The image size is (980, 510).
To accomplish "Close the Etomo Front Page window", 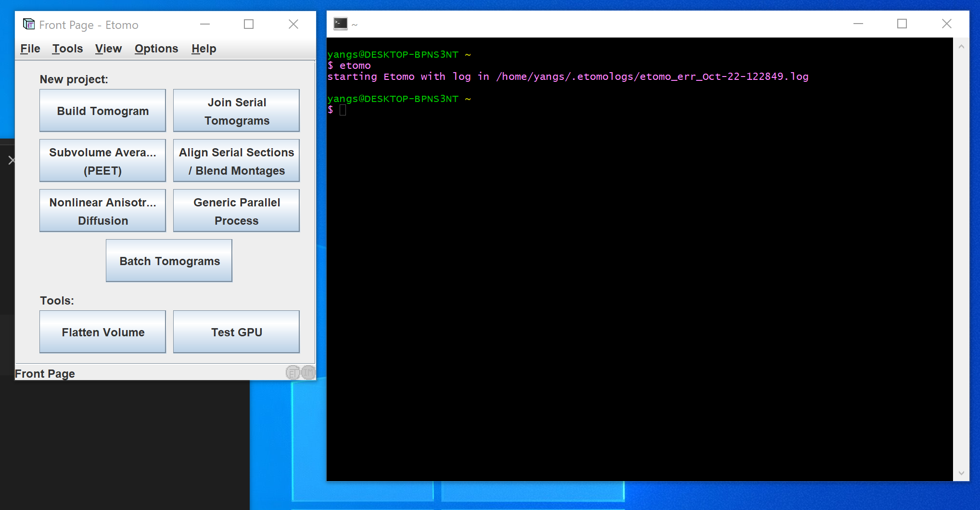I will click(x=293, y=24).
